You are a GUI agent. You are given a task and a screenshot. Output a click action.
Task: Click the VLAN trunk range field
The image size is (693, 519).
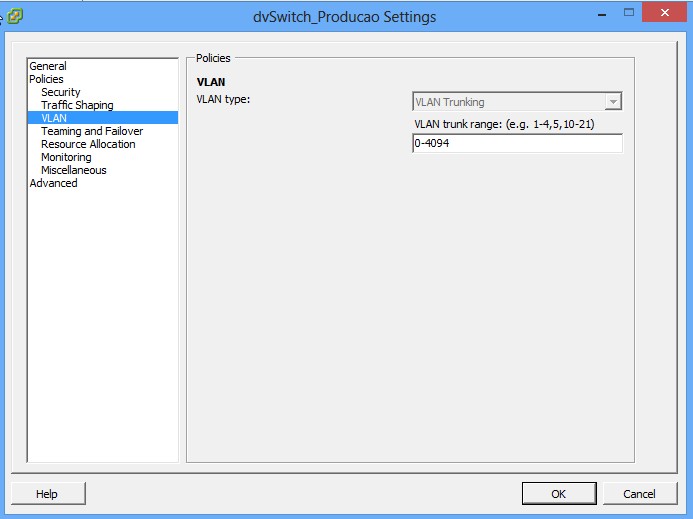click(517, 144)
